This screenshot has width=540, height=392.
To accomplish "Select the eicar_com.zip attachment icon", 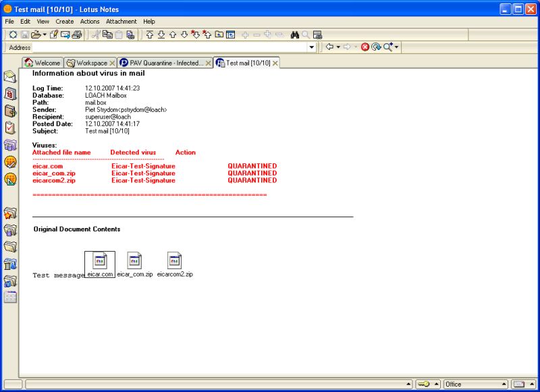I will (134, 264).
